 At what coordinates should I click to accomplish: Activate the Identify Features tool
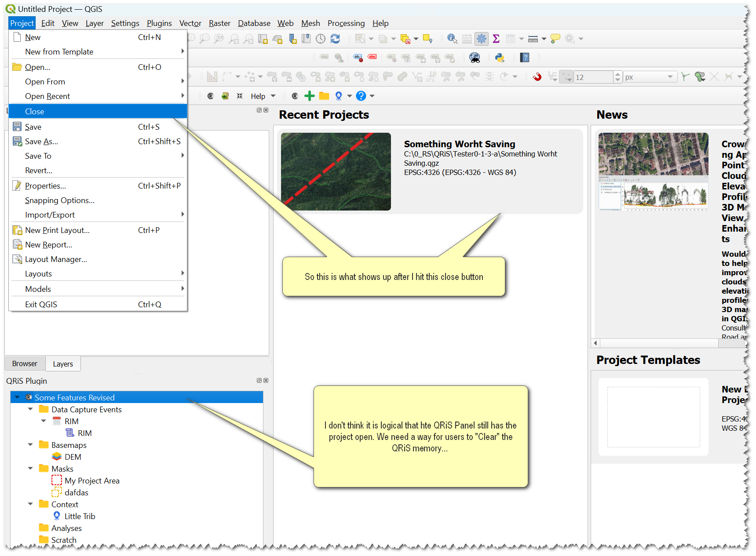click(451, 39)
